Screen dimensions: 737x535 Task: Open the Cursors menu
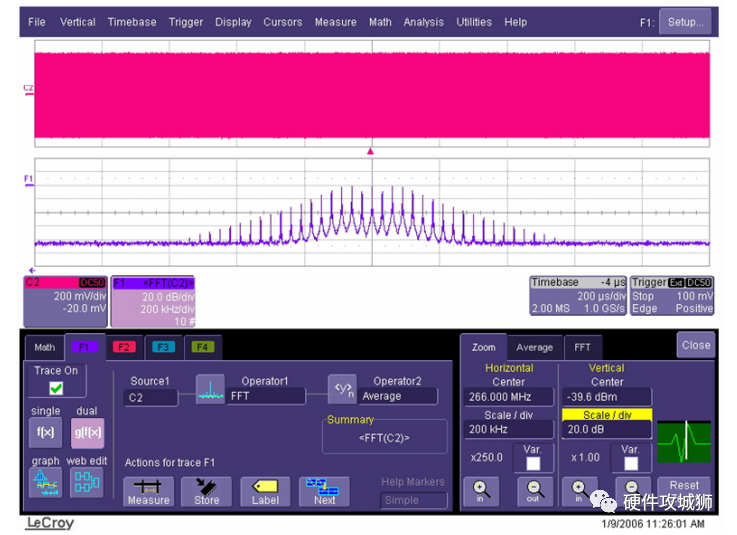tap(283, 22)
